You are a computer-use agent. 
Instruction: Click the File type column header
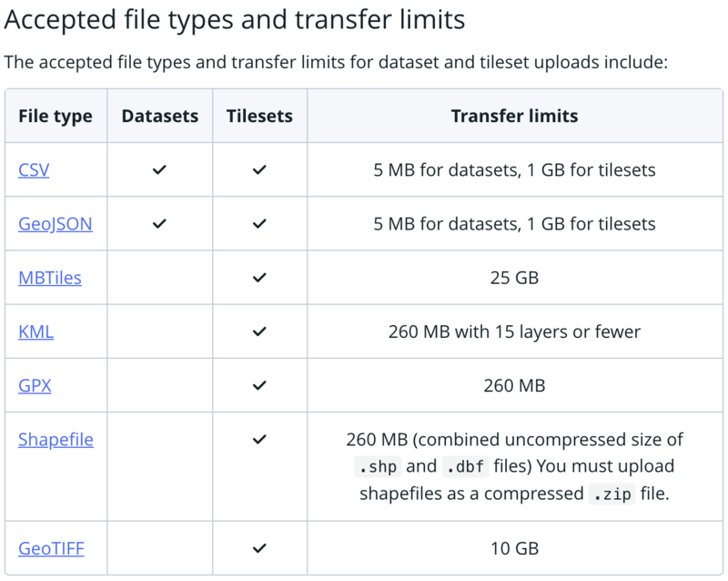pos(56,117)
